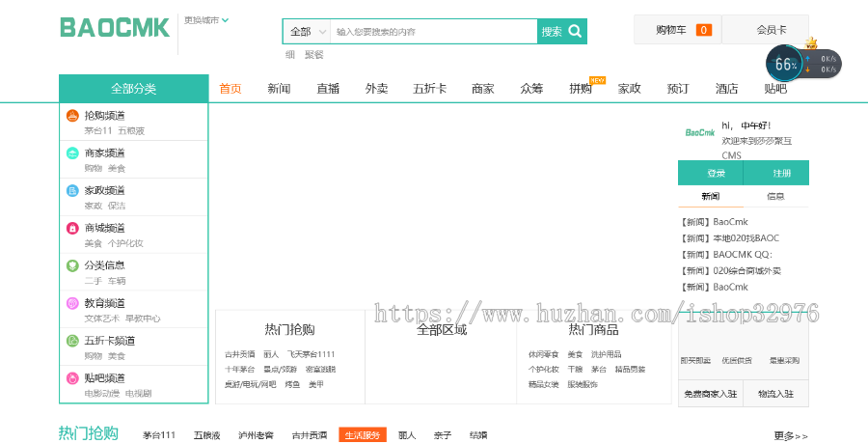Click the 搜索 search button
This screenshot has width=868, height=444.
click(562, 32)
